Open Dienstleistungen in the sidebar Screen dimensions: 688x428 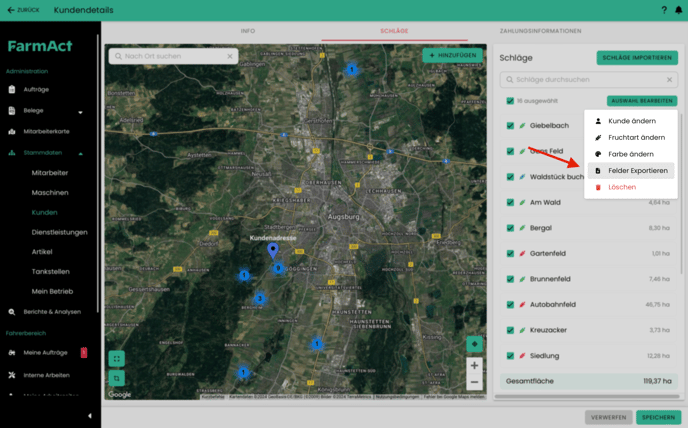coord(59,232)
